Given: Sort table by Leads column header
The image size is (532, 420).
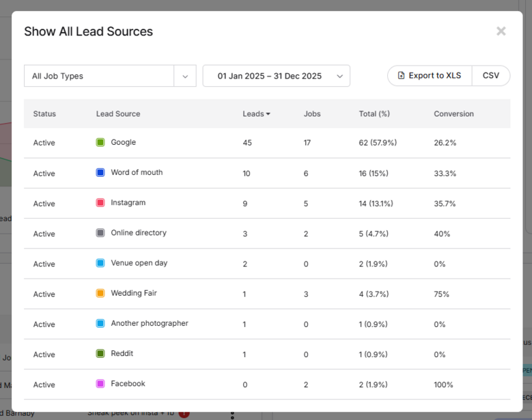Looking at the screenshot, I should click(256, 114).
